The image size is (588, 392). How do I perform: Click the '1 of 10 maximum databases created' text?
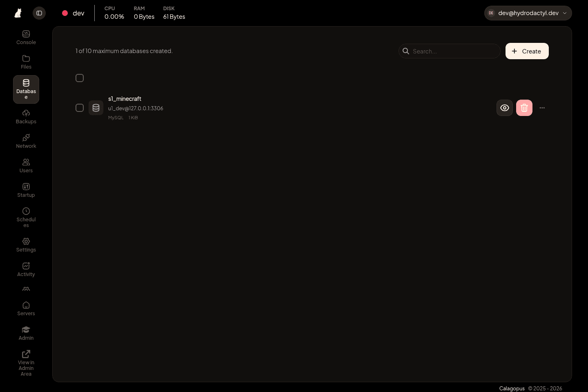point(124,51)
